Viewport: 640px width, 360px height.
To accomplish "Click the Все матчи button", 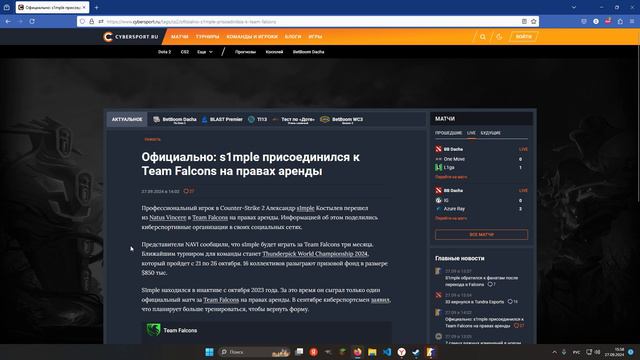I will tap(481, 235).
